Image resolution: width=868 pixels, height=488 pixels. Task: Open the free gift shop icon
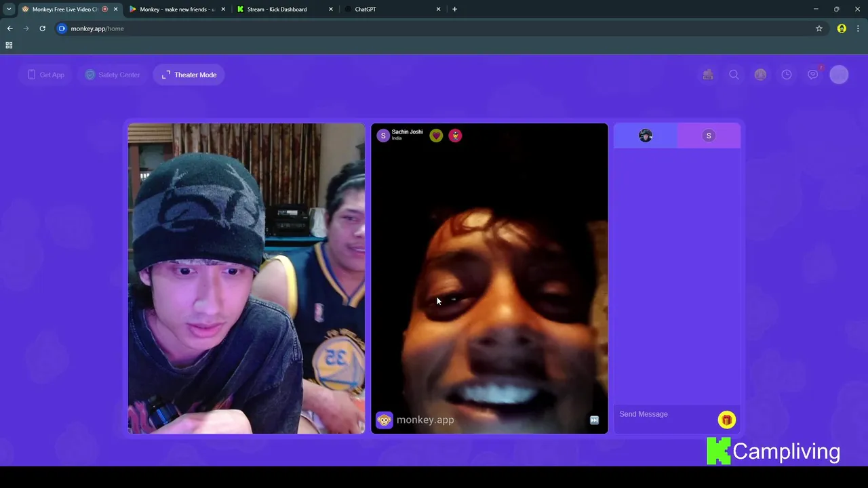pos(708,75)
